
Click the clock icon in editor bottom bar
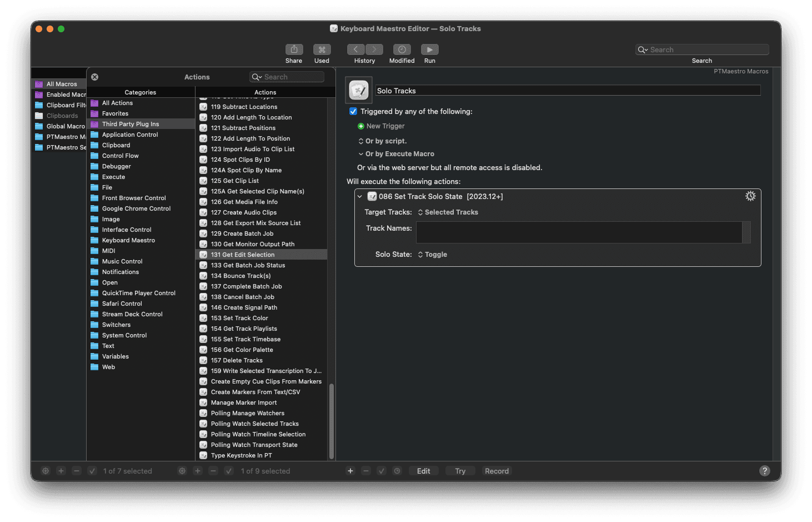(x=397, y=471)
